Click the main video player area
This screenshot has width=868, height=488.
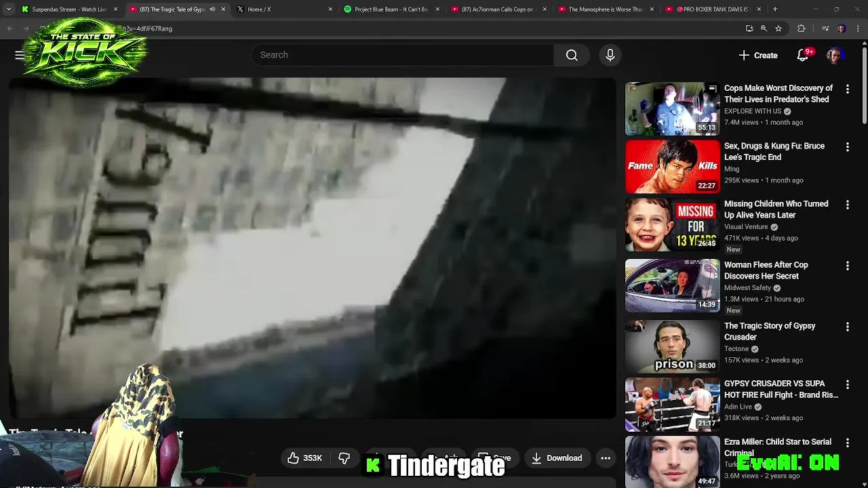tap(312, 247)
